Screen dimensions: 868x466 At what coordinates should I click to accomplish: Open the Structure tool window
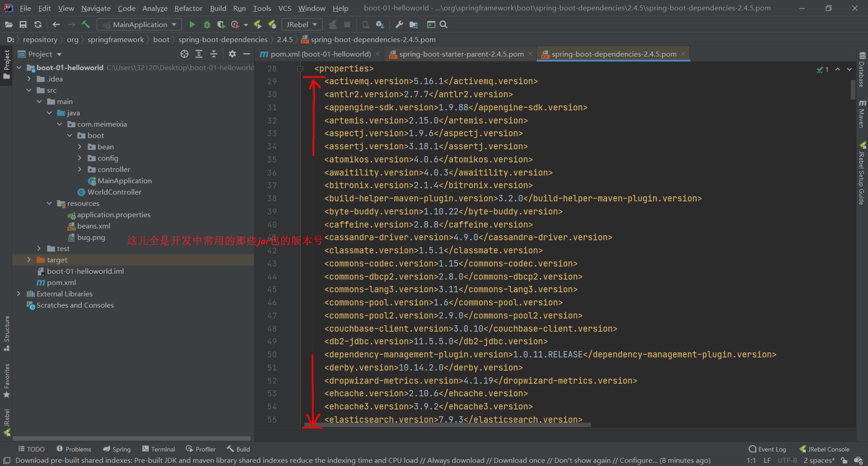[7, 333]
